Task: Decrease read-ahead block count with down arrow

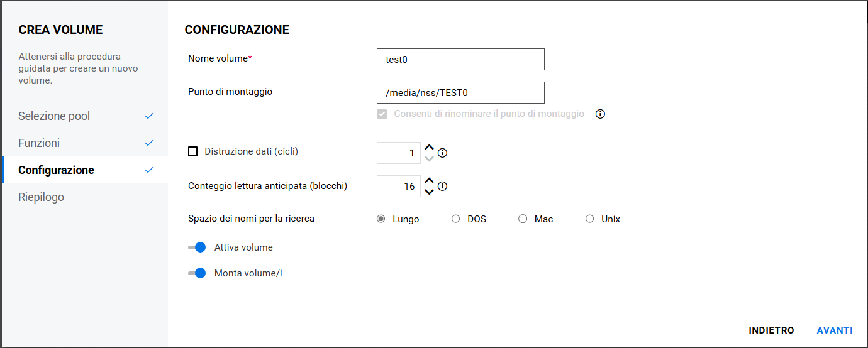Action: point(429,192)
